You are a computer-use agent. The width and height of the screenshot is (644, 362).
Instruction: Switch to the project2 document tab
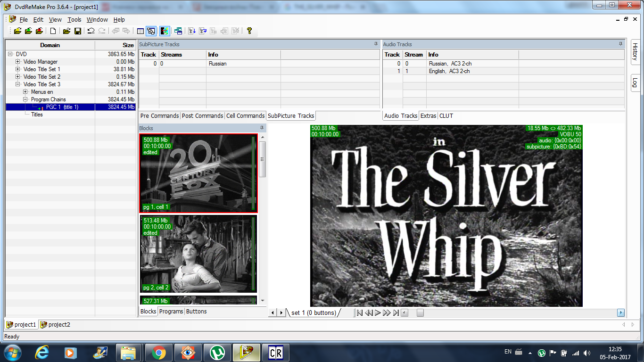(x=55, y=324)
